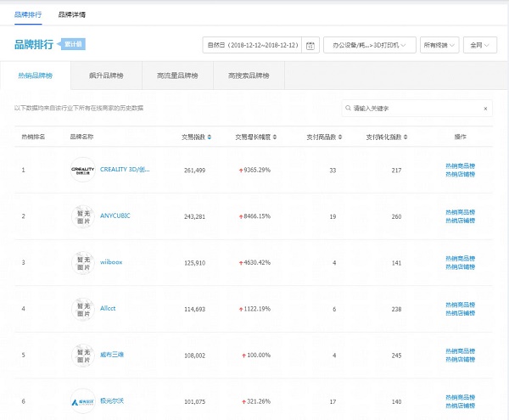The image size is (509, 420).
Task: Open the 全网 scope dropdown
Action: coord(480,45)
